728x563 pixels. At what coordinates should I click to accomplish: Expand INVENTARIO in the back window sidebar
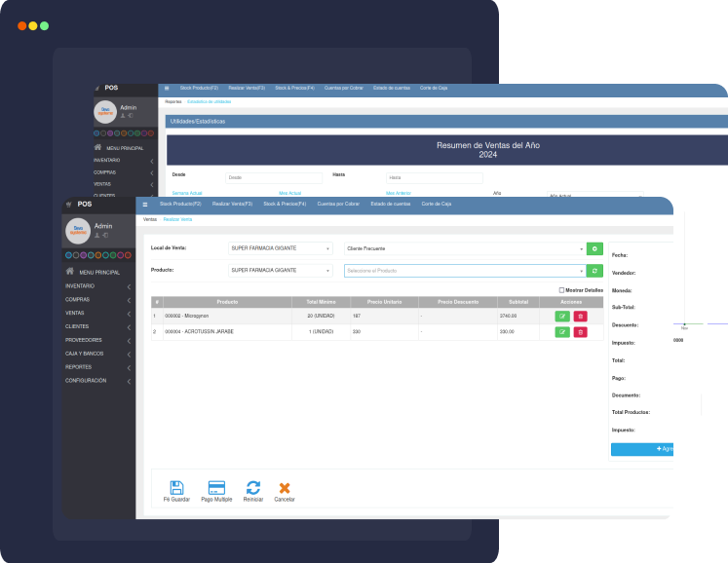[x=124, y=160]
